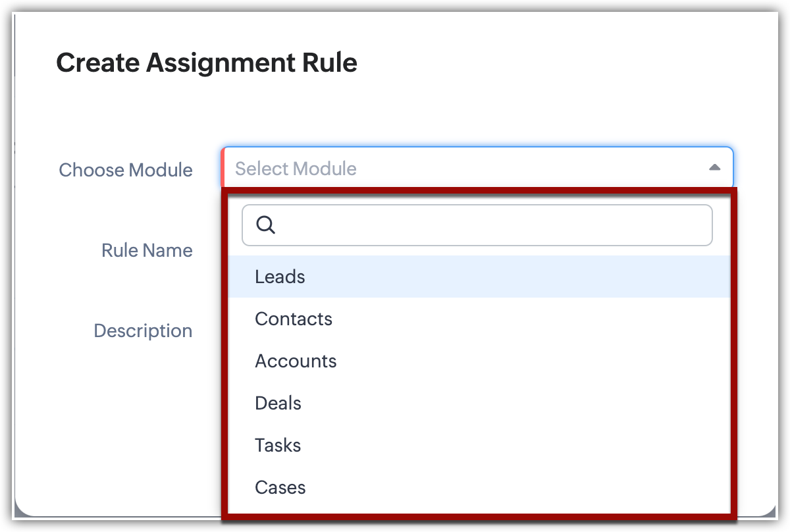Pick Cases from the dropdown list

[280, 487]
